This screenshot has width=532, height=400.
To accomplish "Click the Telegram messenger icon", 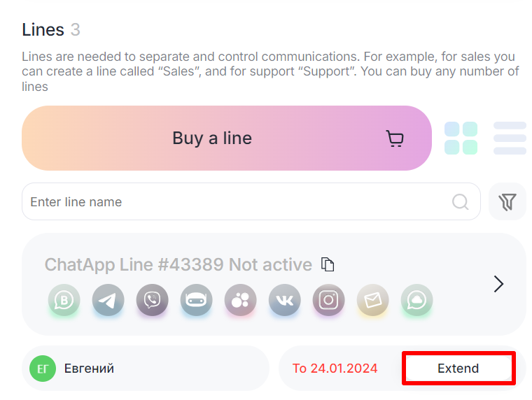I will [x=108, y=301].
